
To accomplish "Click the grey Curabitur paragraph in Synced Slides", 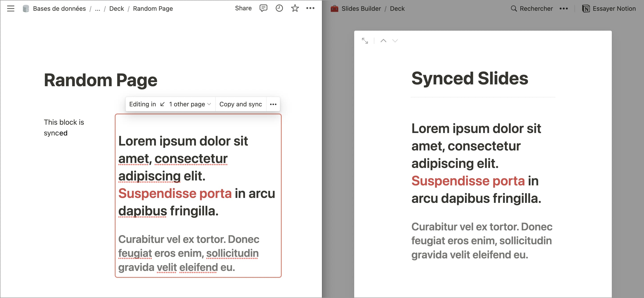I will [x=482, y=240].
